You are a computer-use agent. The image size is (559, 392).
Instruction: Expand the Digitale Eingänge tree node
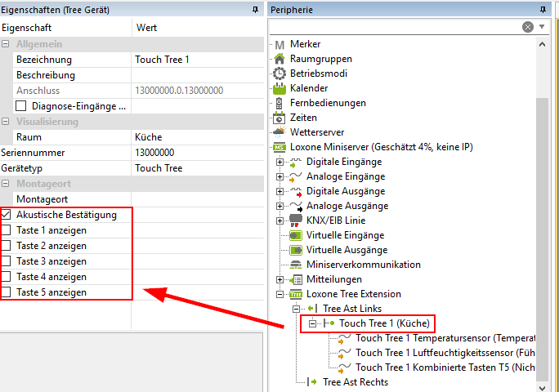coord(280,162)
